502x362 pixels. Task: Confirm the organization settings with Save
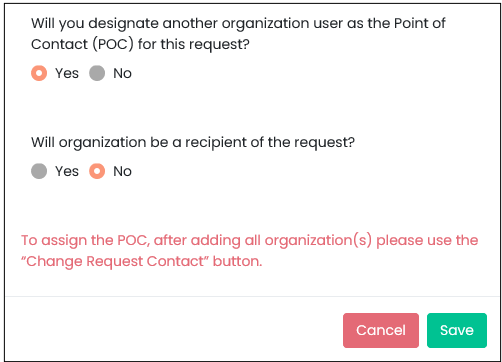click(x=457, y=330)
